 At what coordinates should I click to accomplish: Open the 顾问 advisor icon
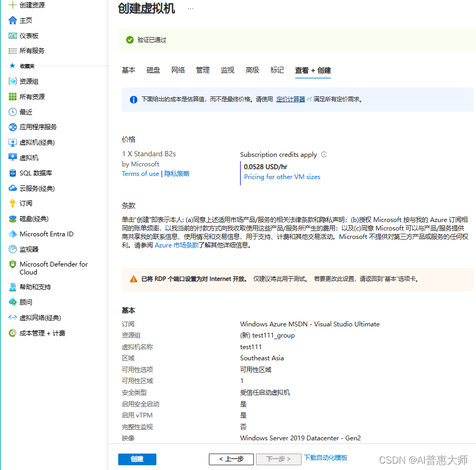pos(12,302)
